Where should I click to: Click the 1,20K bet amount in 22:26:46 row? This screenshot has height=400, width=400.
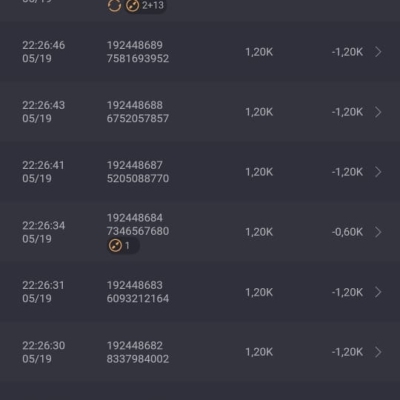[x=259, y=52]
